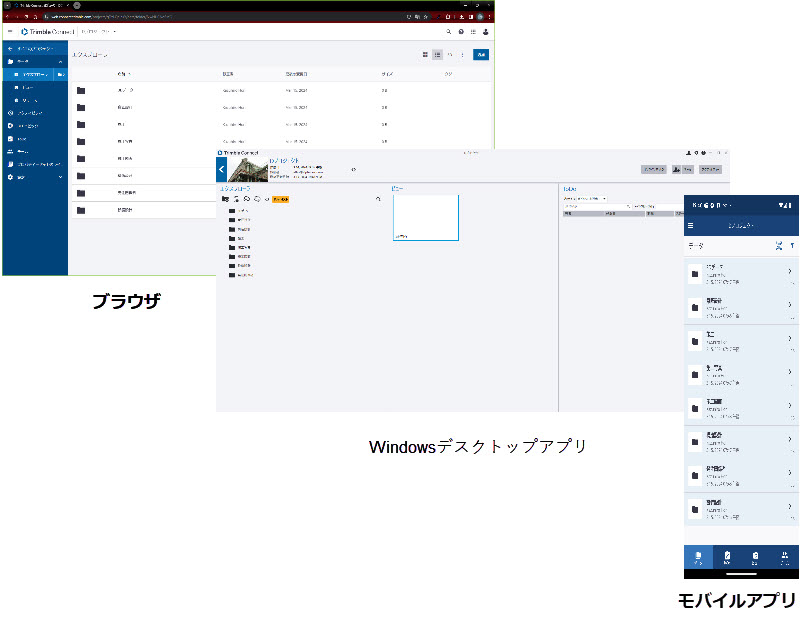Click the search magnifier icon in the browser header

pyautogui.click(x=449, y=32)
